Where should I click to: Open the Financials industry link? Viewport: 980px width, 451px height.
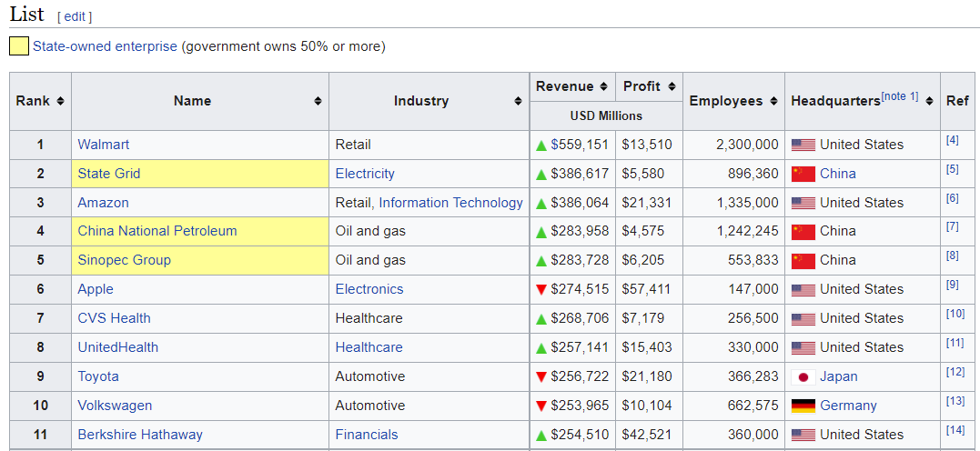coord(367,435)
